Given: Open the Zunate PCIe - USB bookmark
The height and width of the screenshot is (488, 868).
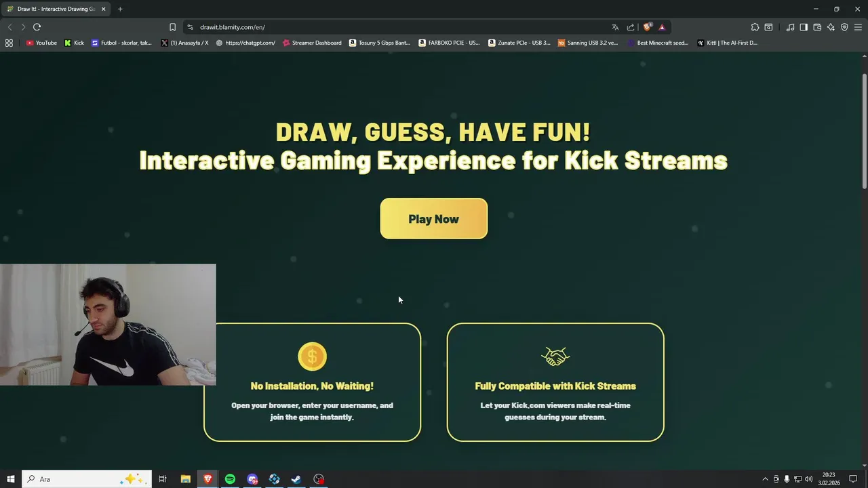Looking at the screenshot, I should pos(519,43).
